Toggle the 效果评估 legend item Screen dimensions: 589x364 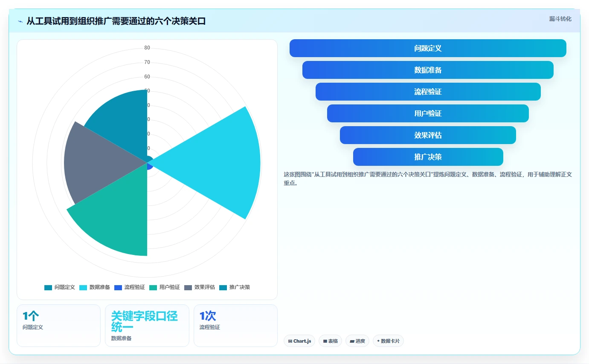(x=200, y=287)
